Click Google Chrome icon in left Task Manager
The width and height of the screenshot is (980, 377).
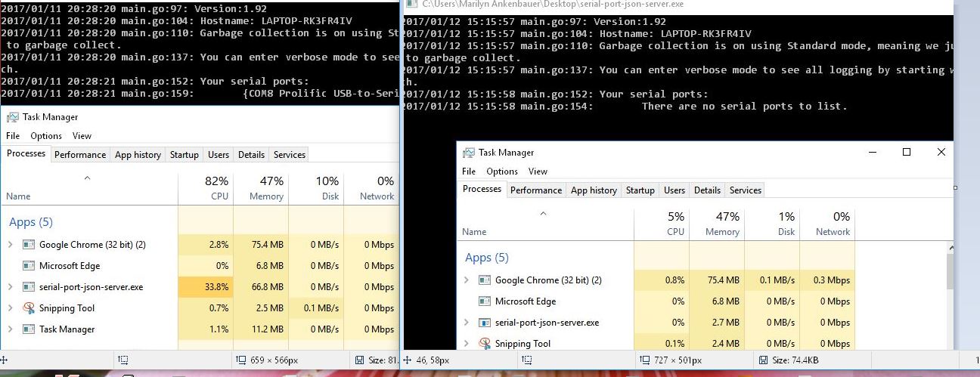coord(29,245)
